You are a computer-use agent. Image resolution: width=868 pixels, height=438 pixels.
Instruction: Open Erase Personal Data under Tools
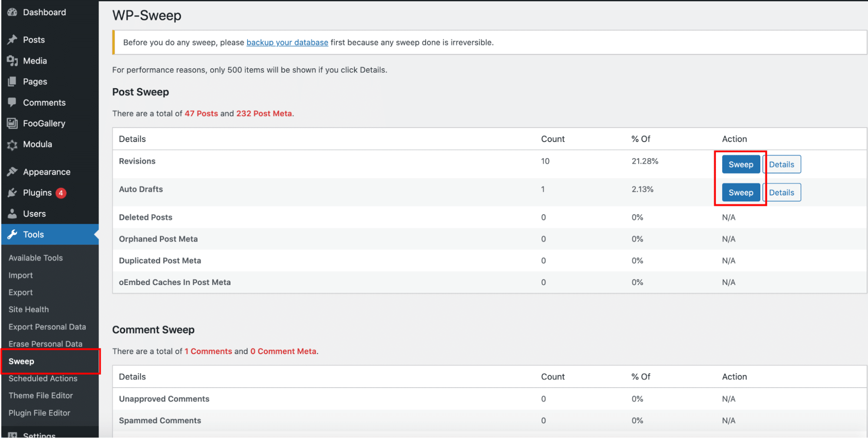(x=45, y=344)
